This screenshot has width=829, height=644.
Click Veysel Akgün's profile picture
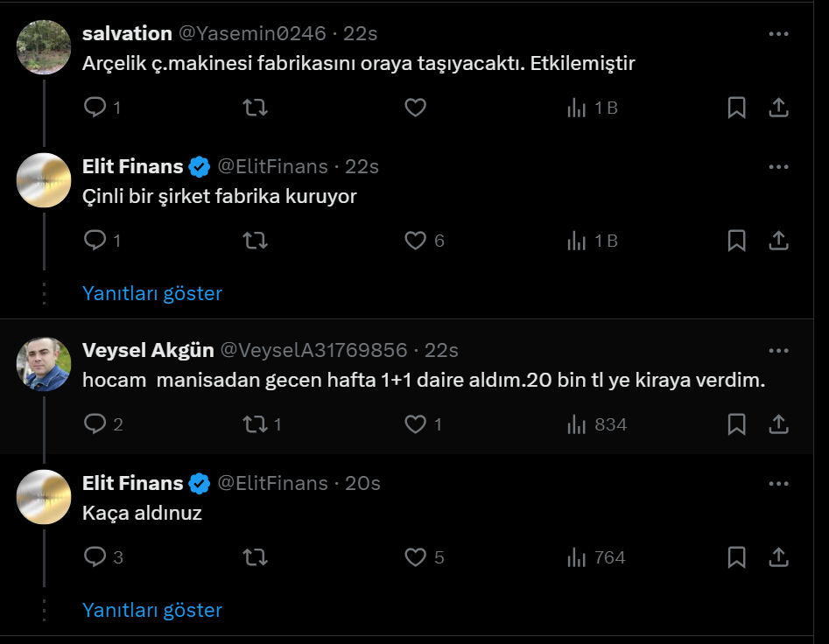pyautogui.click(x=44, y=364)
